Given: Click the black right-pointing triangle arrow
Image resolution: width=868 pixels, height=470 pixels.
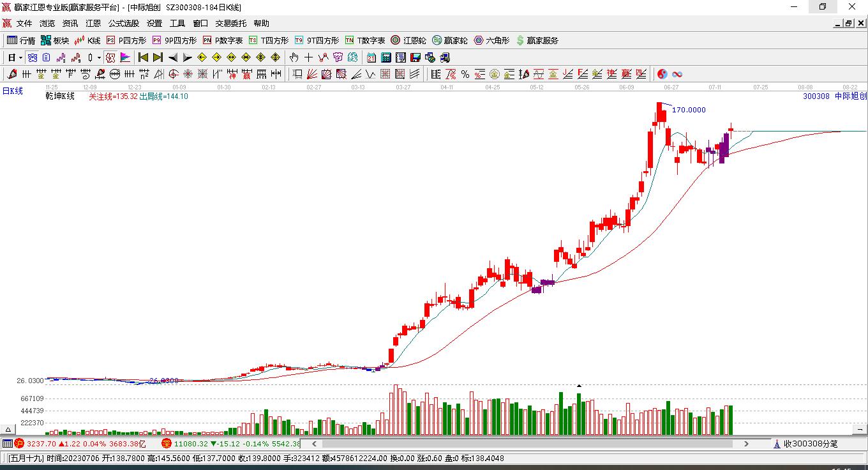Looking at the screenshot, I should pyautogui.click(x=187, y=57).
